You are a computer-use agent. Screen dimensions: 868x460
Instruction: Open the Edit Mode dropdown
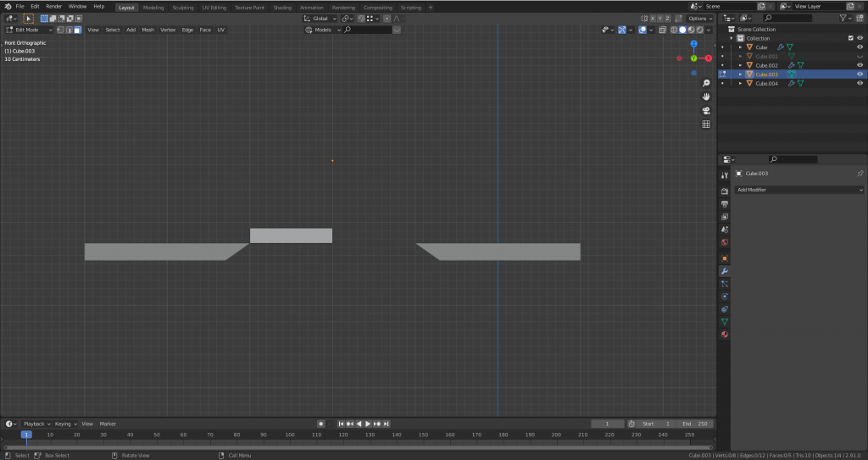[29, 30]
